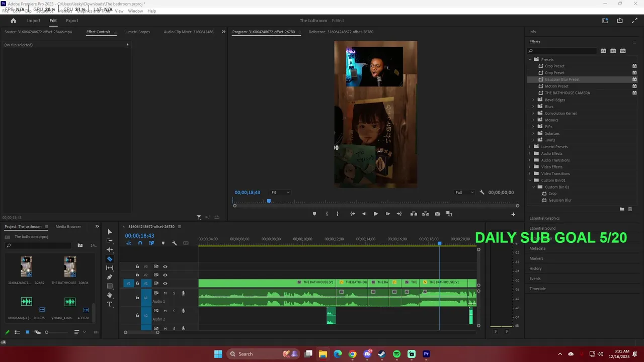This screenshot has height=362, width=644.
Task: Open the Share icon at top right
Action: click(x=620, y=21)
